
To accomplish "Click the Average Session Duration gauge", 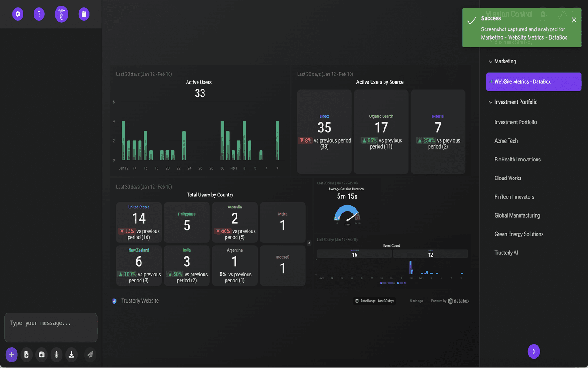I will pos(347,213).
